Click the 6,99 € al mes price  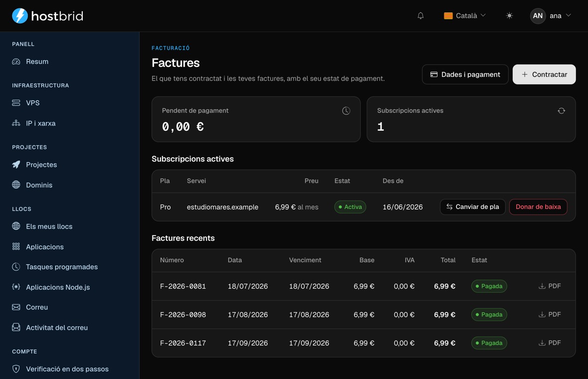[x=296, y=207]
